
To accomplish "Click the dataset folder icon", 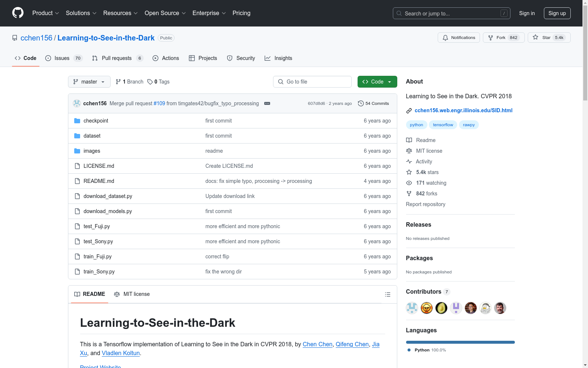I will click(77, 136).
